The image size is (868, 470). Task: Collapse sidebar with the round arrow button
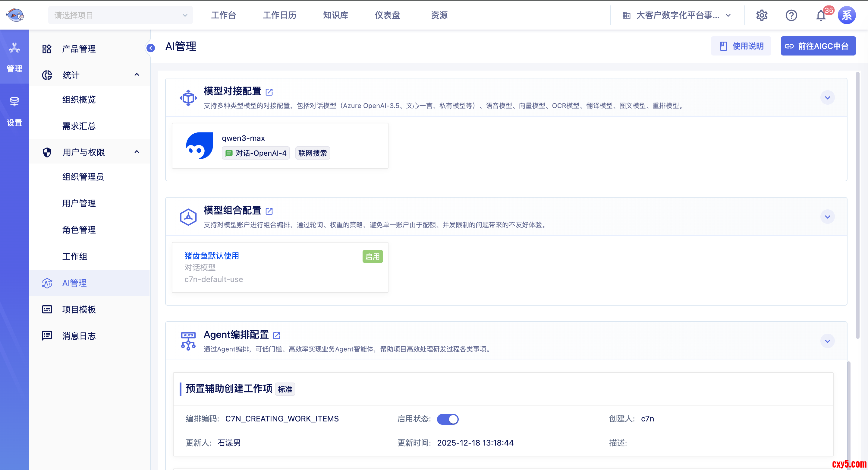(x=151, y=48)
